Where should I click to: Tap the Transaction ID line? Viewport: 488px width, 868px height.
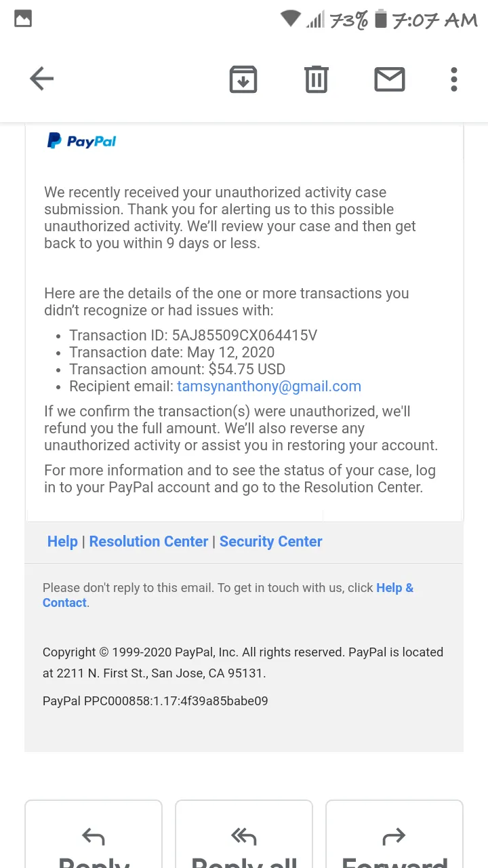pyautogui.click(x=193, y=336)
